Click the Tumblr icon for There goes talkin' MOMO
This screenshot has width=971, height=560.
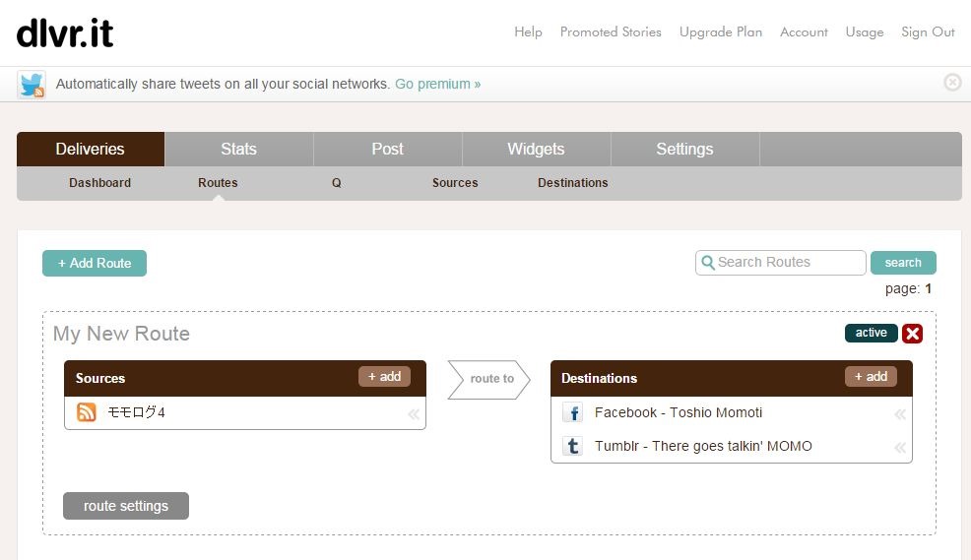coord(573,446)
